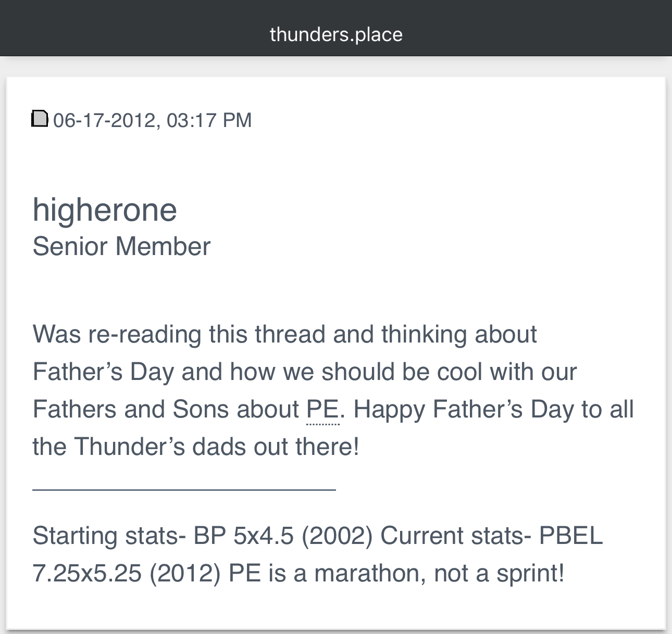Click the 'Starting stats- BP 5x4.5' text
Viewport: 672px width, 634px height.
163,536
